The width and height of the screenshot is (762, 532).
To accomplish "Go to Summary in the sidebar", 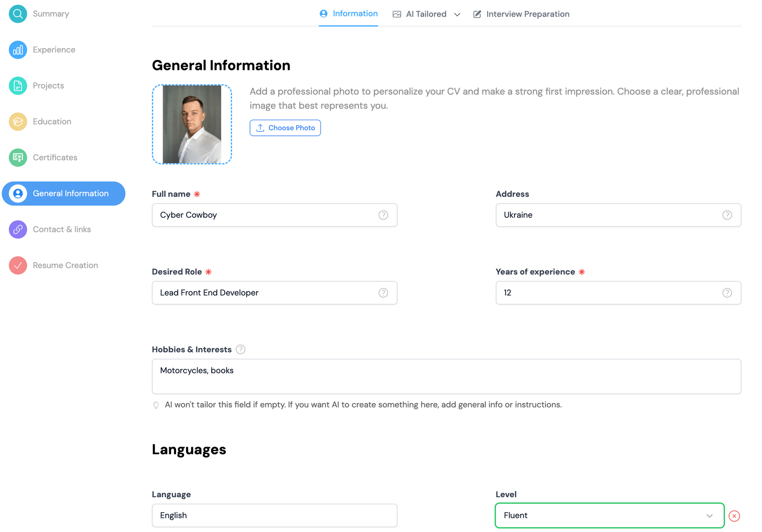I will pos(51,14).
